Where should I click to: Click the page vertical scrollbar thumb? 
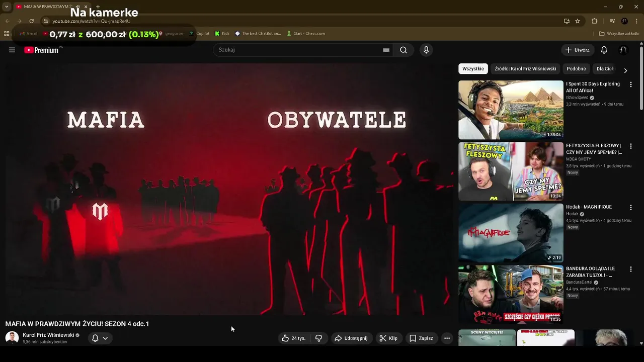(641, 78)
